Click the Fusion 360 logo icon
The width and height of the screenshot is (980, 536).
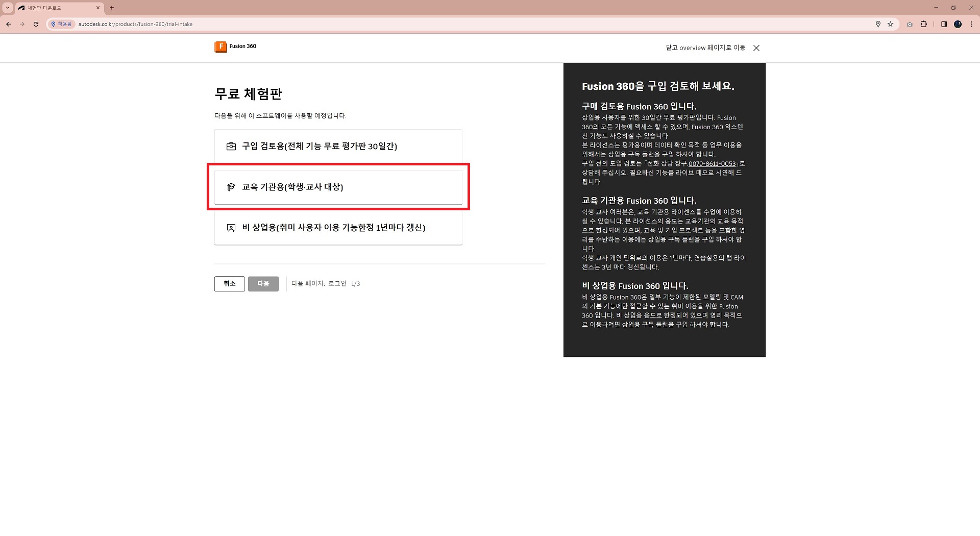click(x=220, y=46)
